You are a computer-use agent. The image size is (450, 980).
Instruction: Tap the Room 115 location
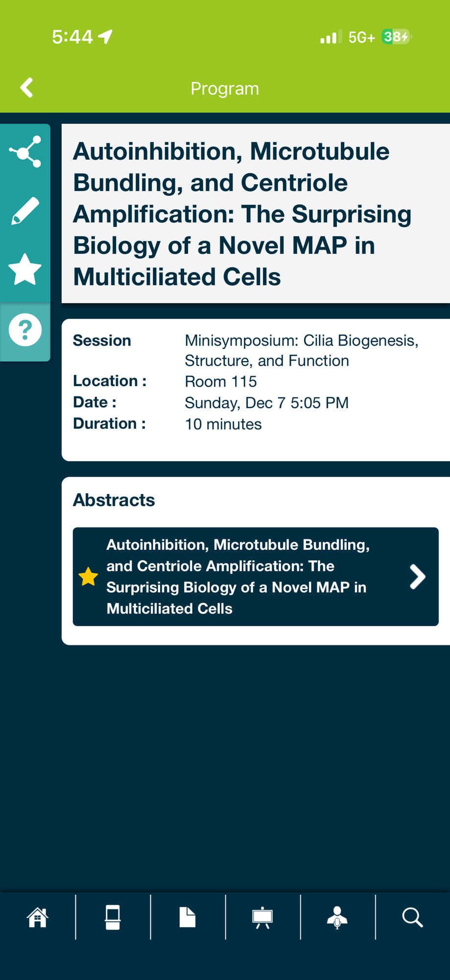click(221, 382)
